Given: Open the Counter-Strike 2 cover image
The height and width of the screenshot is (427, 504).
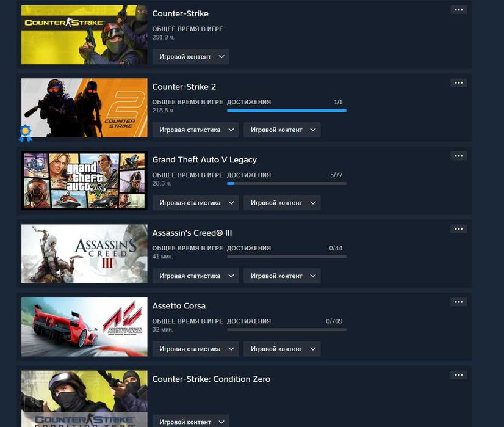Looking at the screenshot, I should [84, 108].
